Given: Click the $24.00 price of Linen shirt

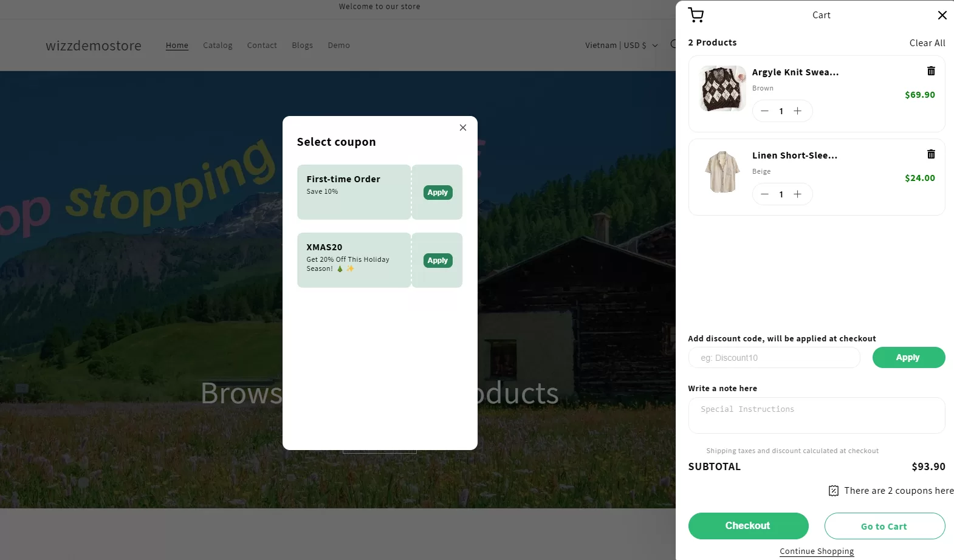Looking at the screenshot, I should coord(920,178).
